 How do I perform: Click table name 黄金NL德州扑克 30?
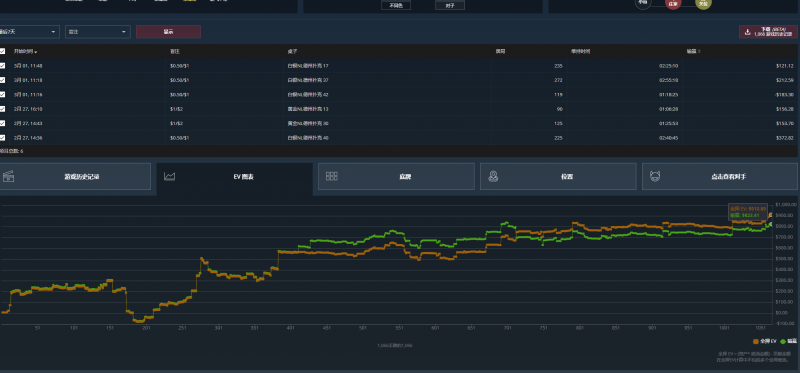308,123
